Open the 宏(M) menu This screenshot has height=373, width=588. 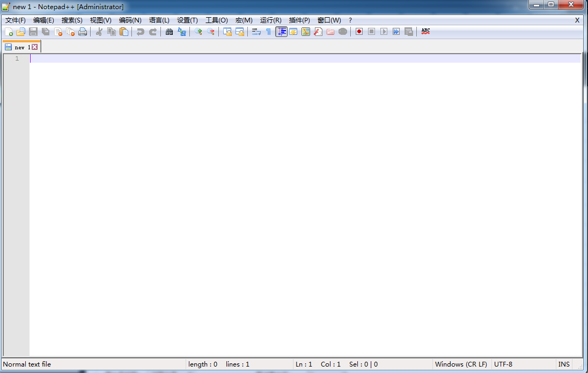coord(244,20)
